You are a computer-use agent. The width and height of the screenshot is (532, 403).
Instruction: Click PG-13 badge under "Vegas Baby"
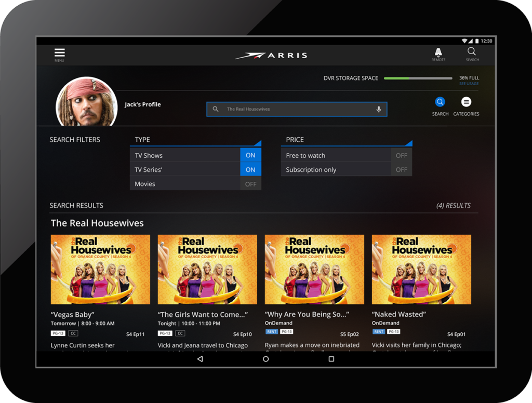pos(58,333)
